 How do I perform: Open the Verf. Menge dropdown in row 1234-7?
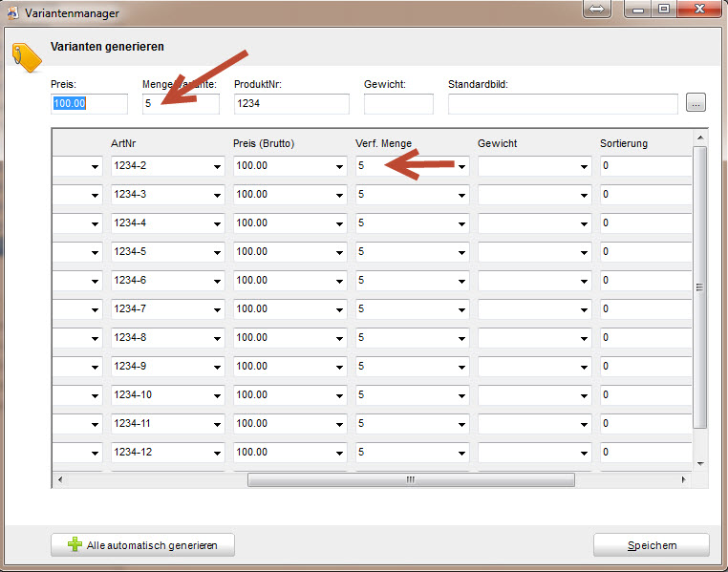[462, 310]
